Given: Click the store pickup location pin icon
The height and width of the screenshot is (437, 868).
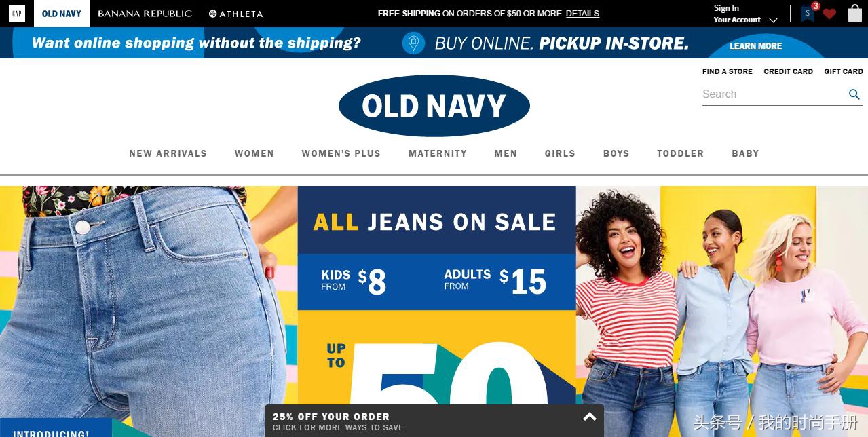Looking at the screenshot, I should pyautogui.click(x=413, y=43).
